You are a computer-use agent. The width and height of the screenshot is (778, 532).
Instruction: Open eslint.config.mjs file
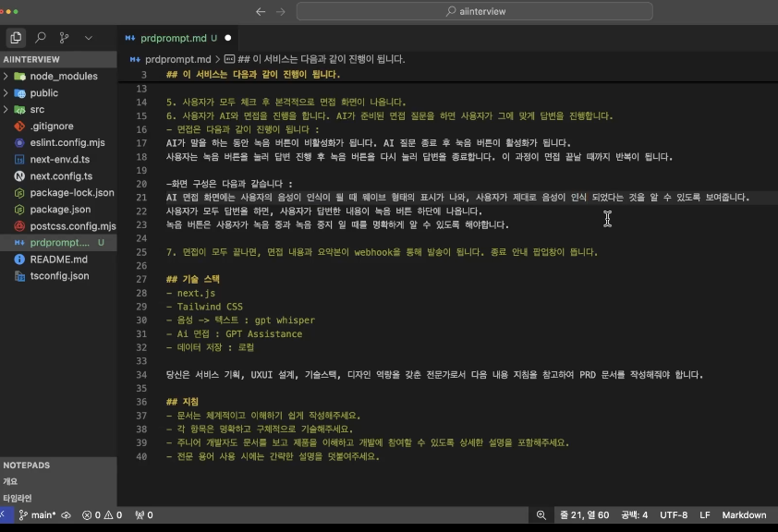pyautogui.click(x=58, y=142)
